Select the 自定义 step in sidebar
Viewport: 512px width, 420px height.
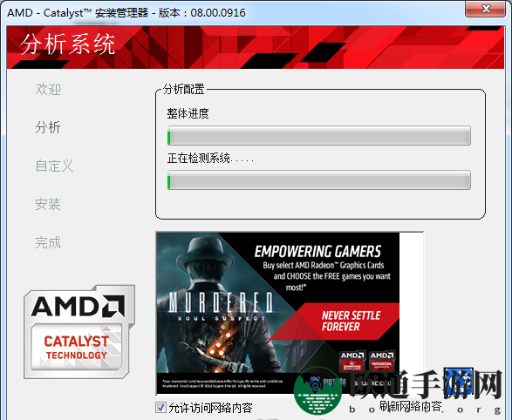click(x=54, y=166)
